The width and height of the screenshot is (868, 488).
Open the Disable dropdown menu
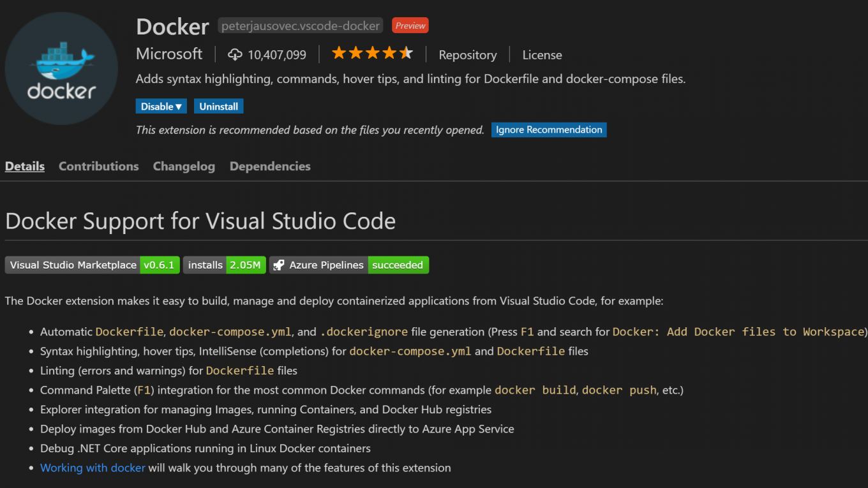coord(161,106)
